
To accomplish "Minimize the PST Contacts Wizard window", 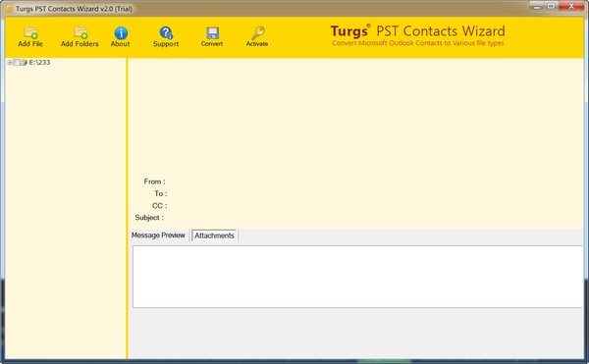I will coord(537,7).
